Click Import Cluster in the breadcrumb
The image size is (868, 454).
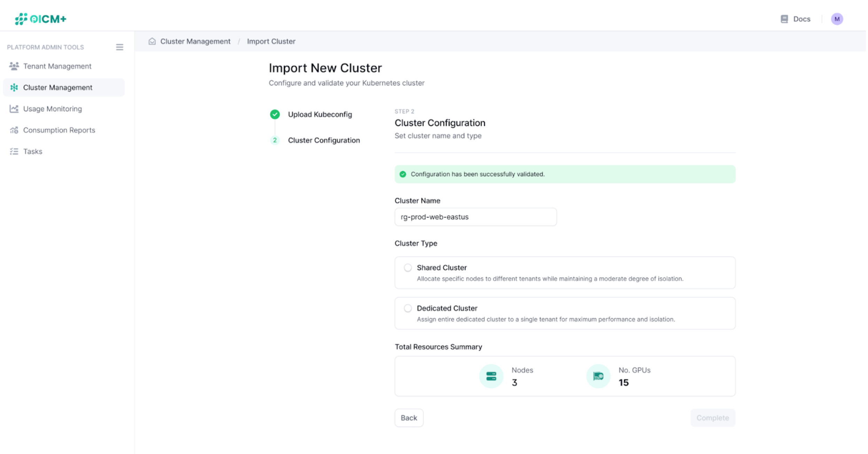[x=271, y=41]
